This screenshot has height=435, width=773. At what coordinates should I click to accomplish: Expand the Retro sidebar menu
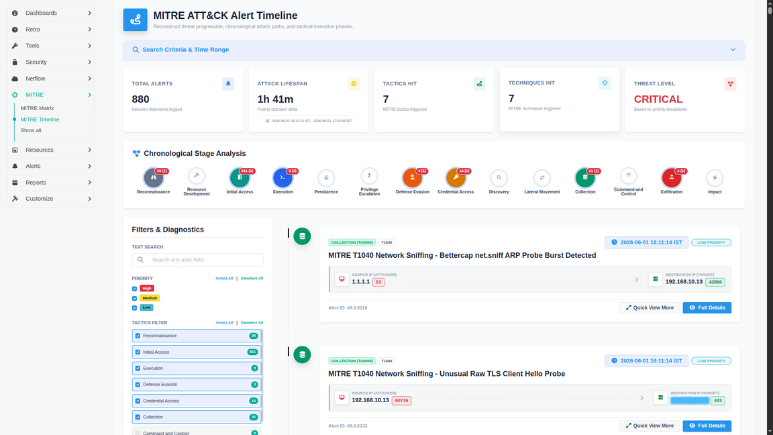(51, 30)
